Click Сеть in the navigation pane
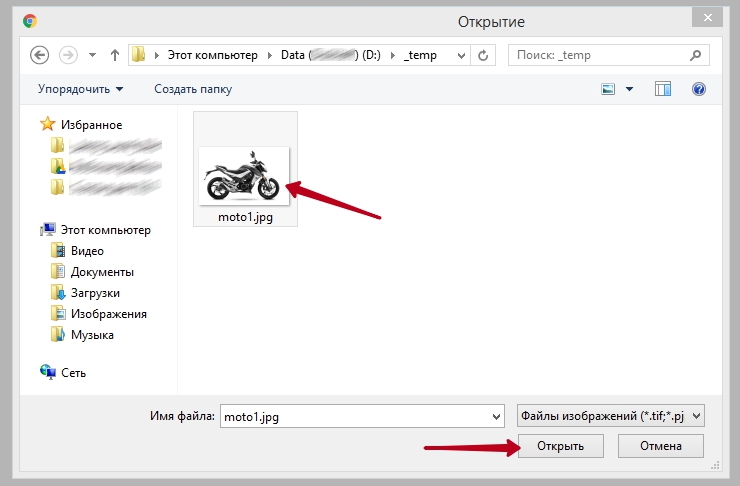This screenshot has width=740, height=486. pyautogui.click(x=73, y=372)
